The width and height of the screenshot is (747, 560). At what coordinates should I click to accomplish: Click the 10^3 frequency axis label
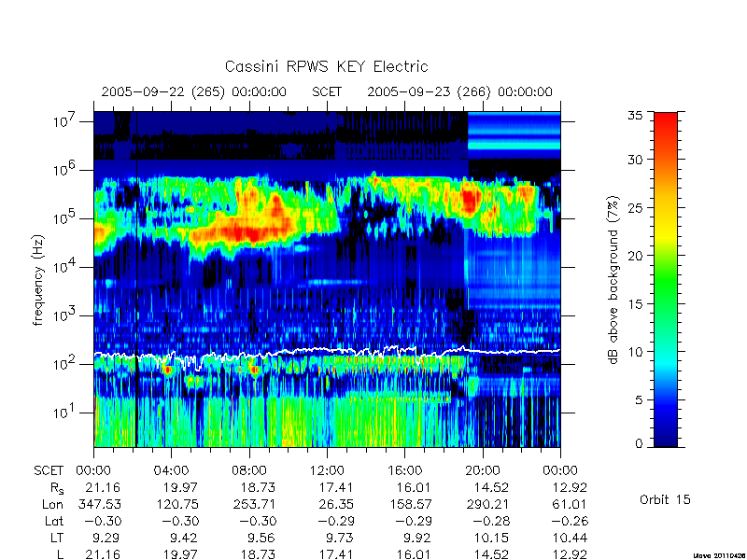tap(64, 315)
